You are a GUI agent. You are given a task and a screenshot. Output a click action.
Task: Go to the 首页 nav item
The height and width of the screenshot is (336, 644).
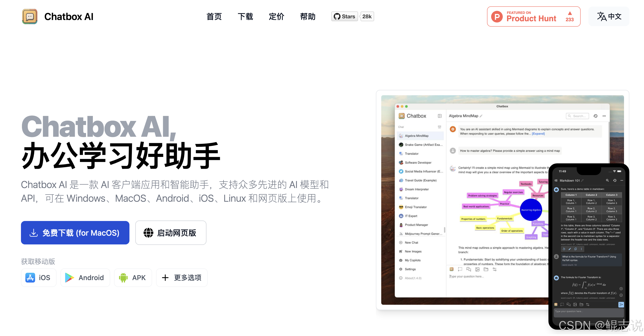[214, 17]
